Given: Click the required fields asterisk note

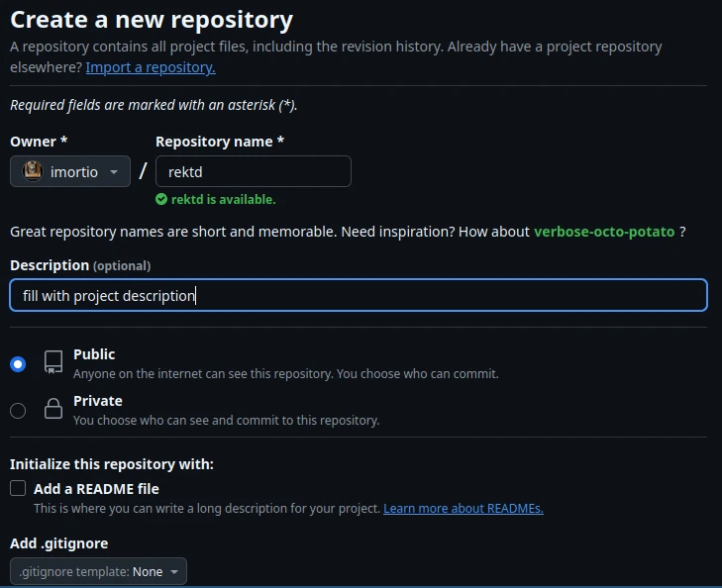Looking at the screenshot, I should click(x=154, y=105).
